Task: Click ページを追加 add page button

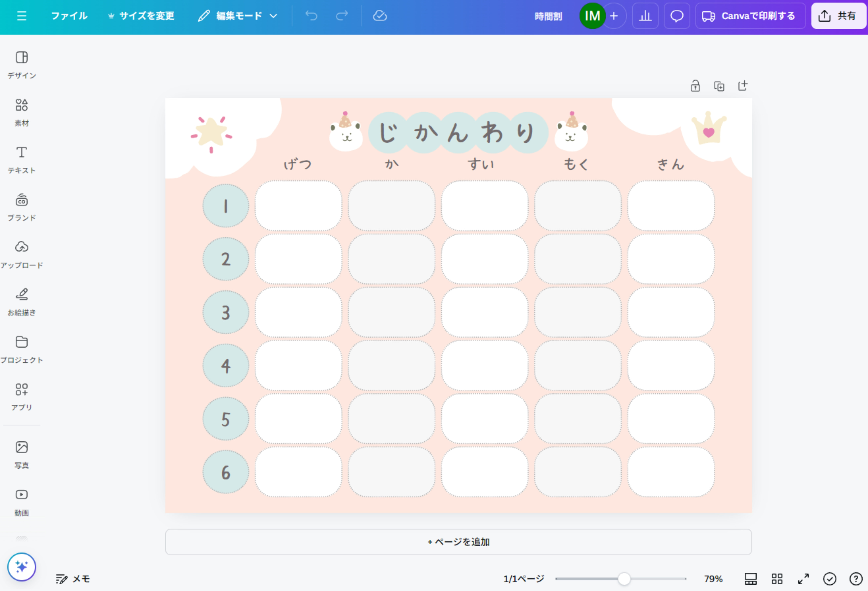Action: [x=458, y=542]
